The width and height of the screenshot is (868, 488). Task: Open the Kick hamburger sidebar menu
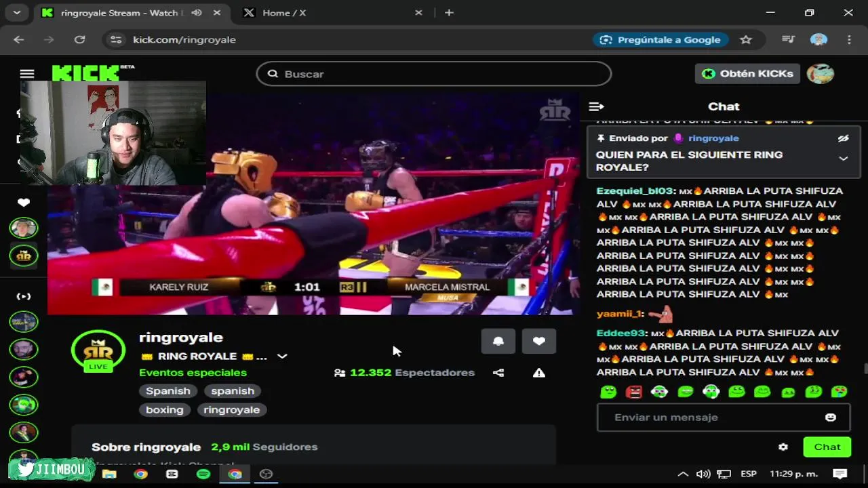coord(27,74)
